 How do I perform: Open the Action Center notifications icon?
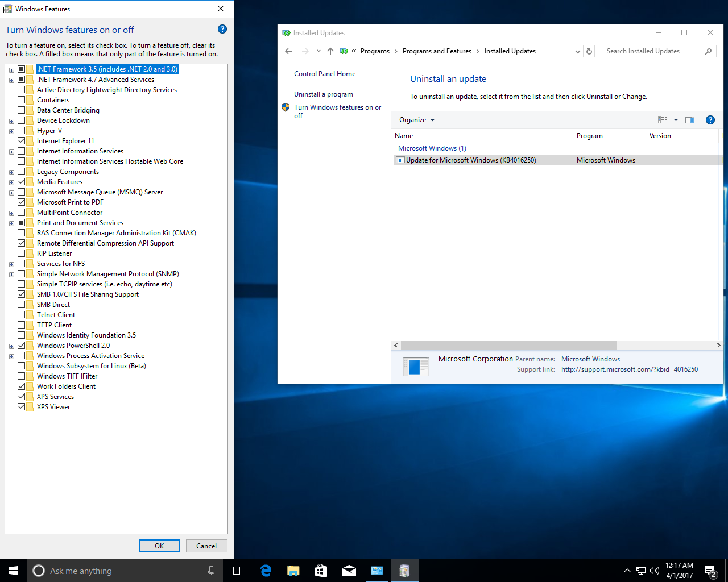[710, 571]
